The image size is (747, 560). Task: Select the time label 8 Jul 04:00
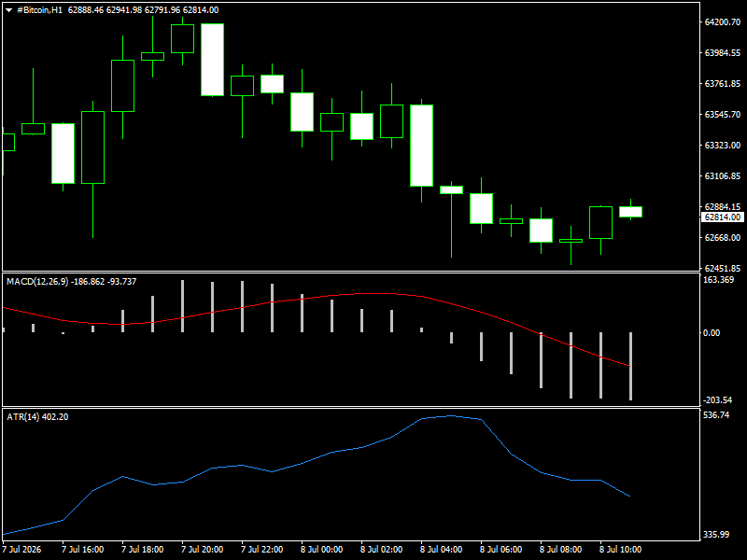coord(441,550)
